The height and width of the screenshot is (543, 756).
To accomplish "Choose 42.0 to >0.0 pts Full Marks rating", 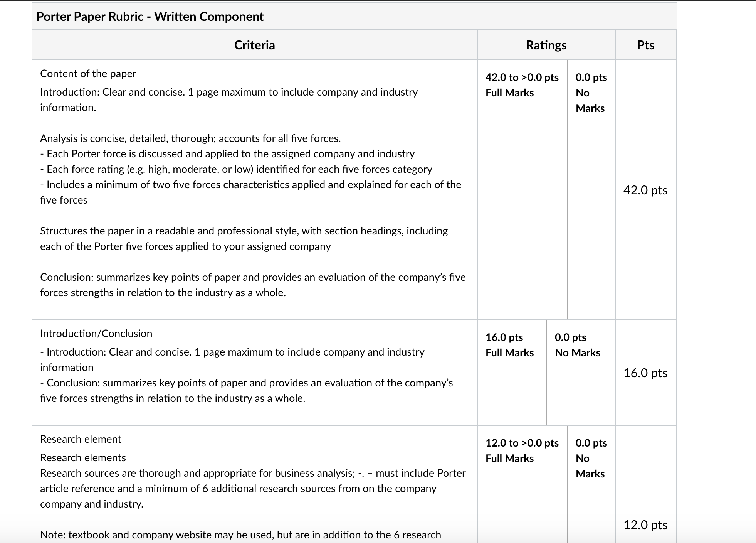I will point(522,85).
